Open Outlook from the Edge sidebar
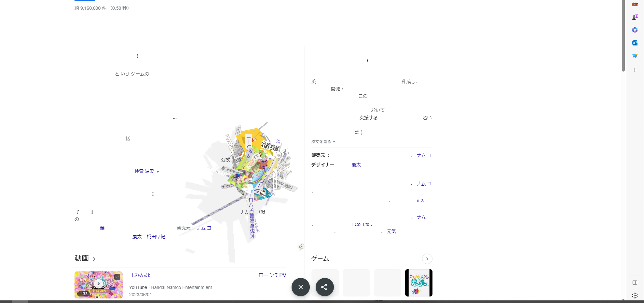644x303 pixels. click(635, 43)
